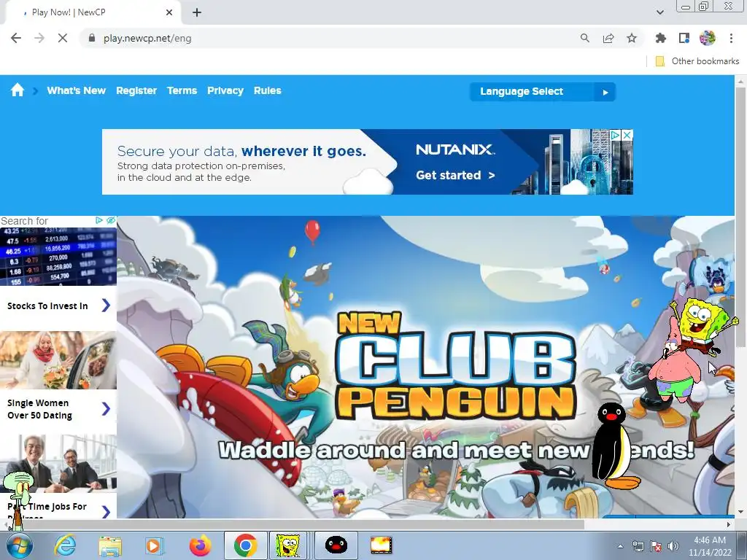Click the chevron next to Stocks To Invest In
747x560 pixels.
107,306
